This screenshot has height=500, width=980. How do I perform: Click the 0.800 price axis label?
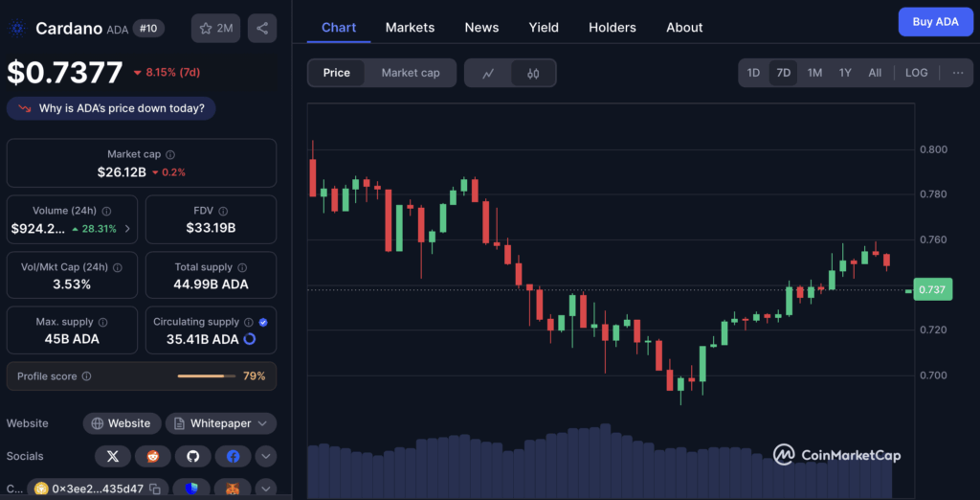pyautogui.click(x=934, y=148)
